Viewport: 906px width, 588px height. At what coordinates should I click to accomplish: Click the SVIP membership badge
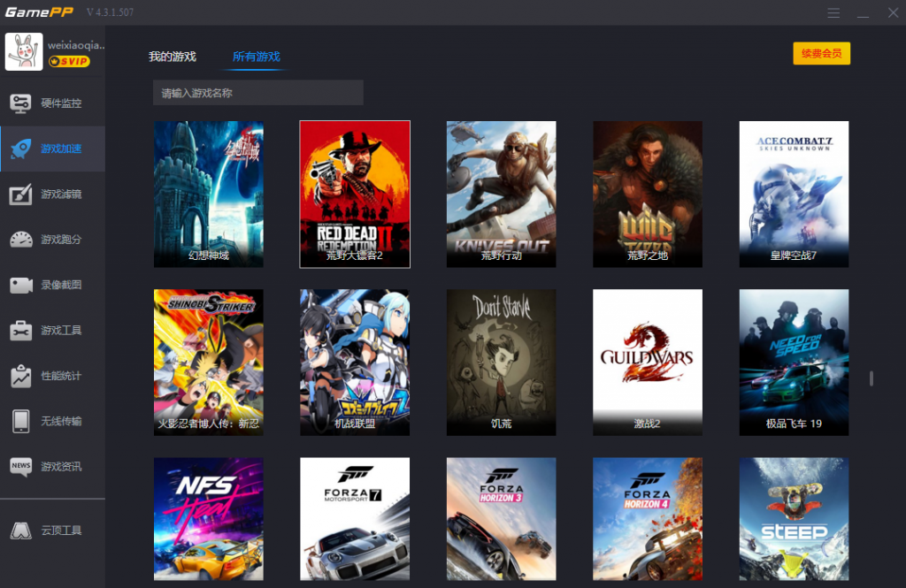69,61
